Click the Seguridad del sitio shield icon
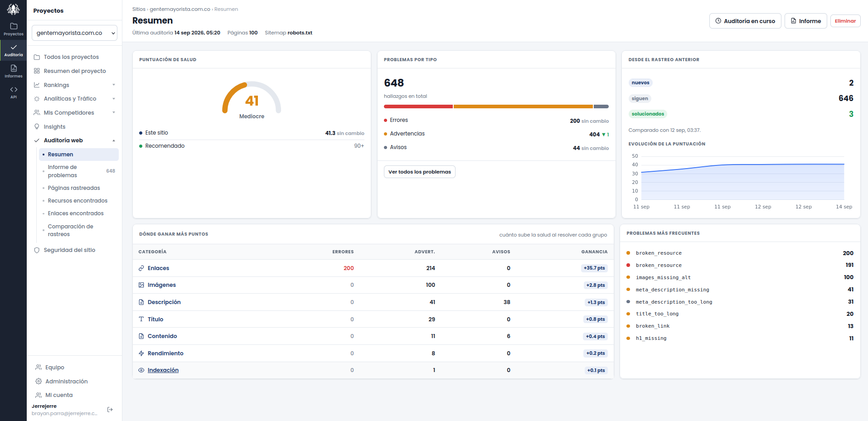Image resolution: width=868 pixels, height=421 pixels. point(37,250)
